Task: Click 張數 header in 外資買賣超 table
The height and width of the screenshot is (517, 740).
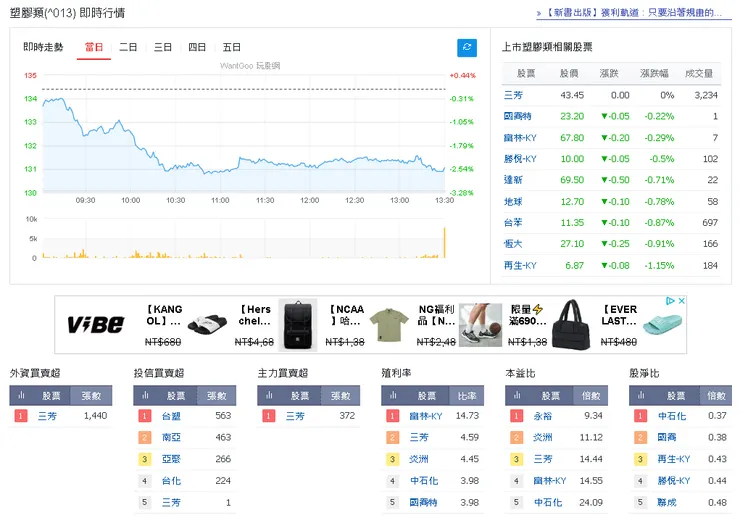Action: (x=91, y=396)
